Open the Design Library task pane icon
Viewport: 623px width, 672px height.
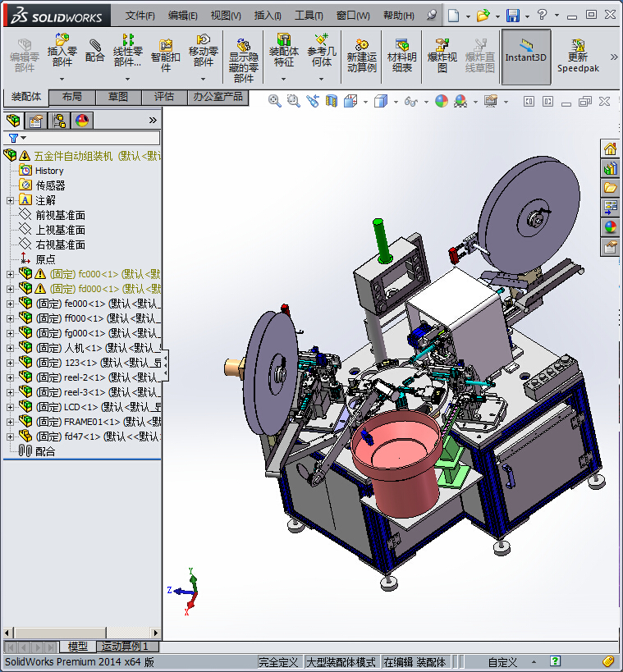[x=610, y=168]
